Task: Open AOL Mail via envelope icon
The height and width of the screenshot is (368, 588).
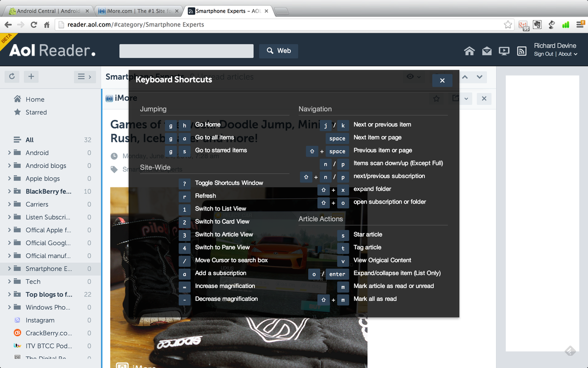Action: (x=487, y=51)
